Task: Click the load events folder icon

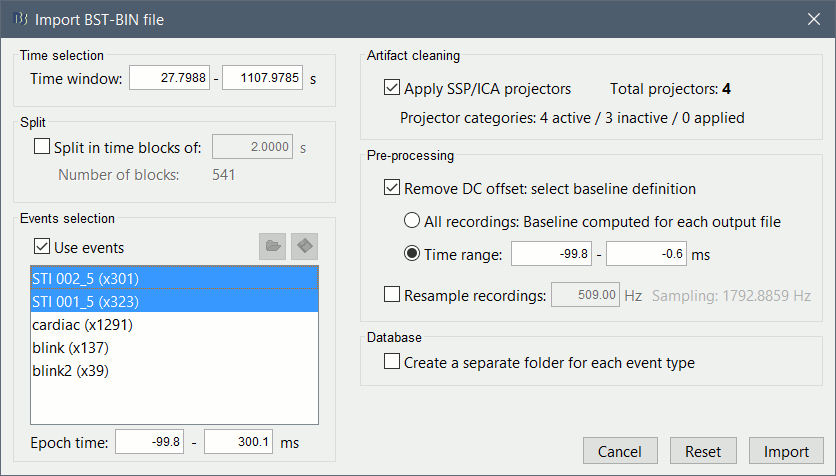Action: pos(272,247)
